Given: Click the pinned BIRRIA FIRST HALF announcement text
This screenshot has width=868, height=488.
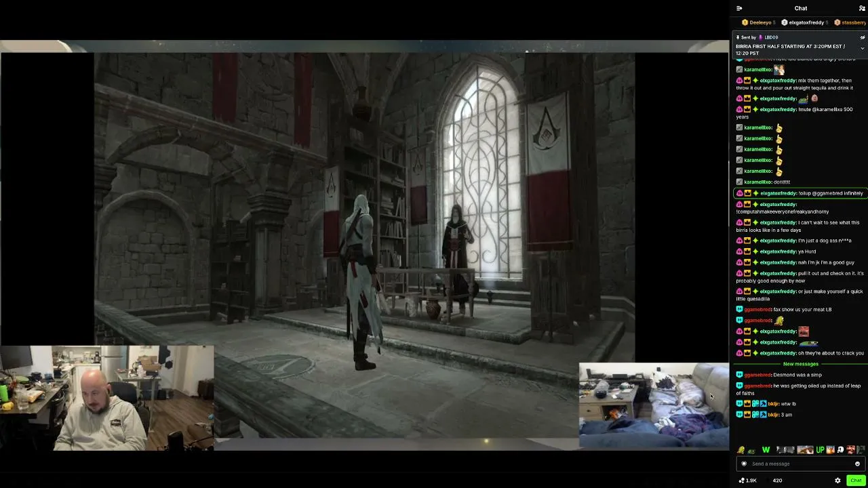Looking at the screenshot, I should 791,49.
